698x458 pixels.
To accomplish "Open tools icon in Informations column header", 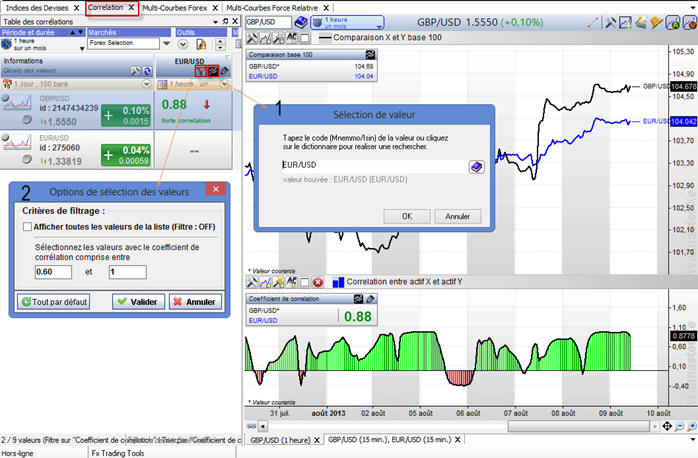I will tap(135, 71).
